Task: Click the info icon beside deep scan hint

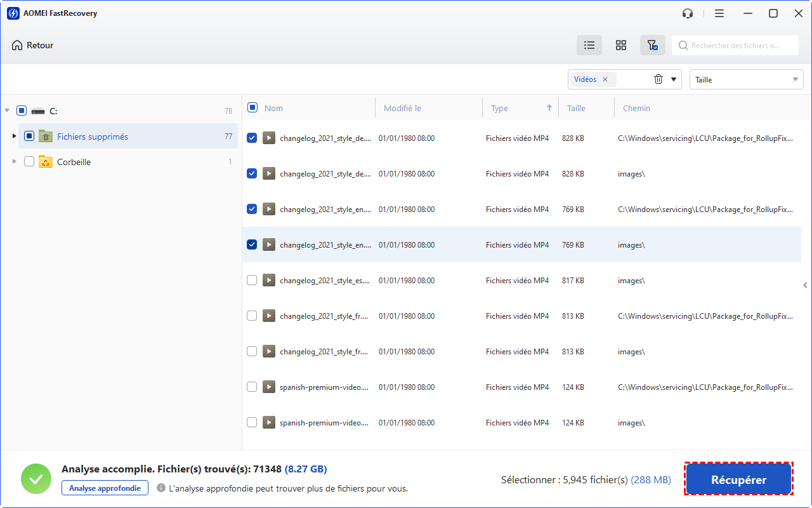Action: point(161,488)
